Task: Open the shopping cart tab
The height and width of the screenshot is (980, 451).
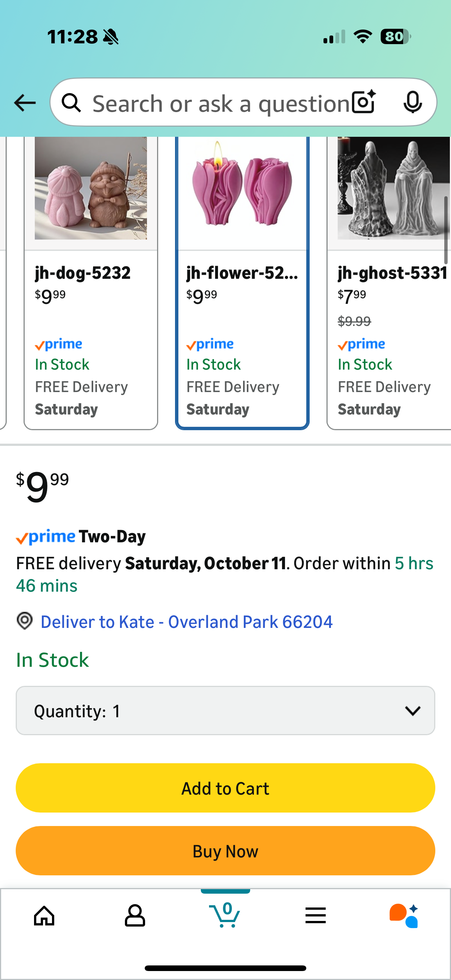Action: click(x=225, y=914)
